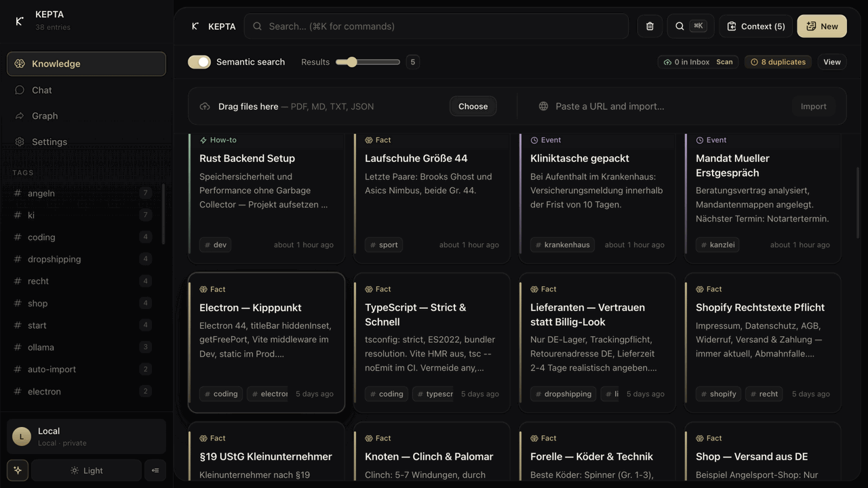Open the Shopify Rechtstexte Pflicht card
Viewport: 868px width, 488px height.
[763, 343]
